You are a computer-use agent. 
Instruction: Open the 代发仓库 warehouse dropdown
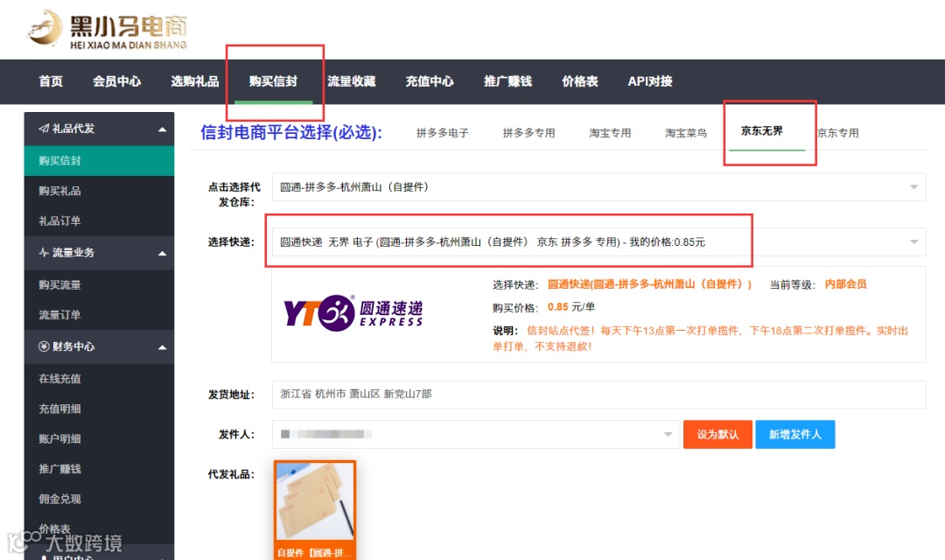coord(598,187)
